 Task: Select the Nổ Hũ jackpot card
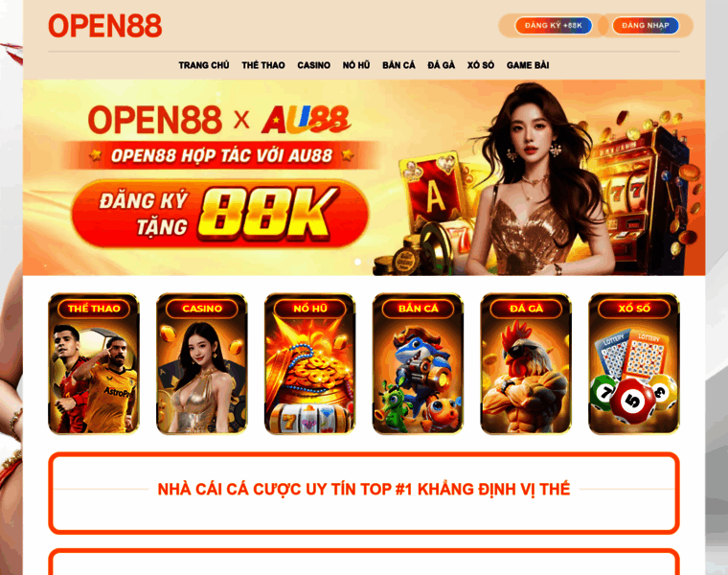pos(310,363)
